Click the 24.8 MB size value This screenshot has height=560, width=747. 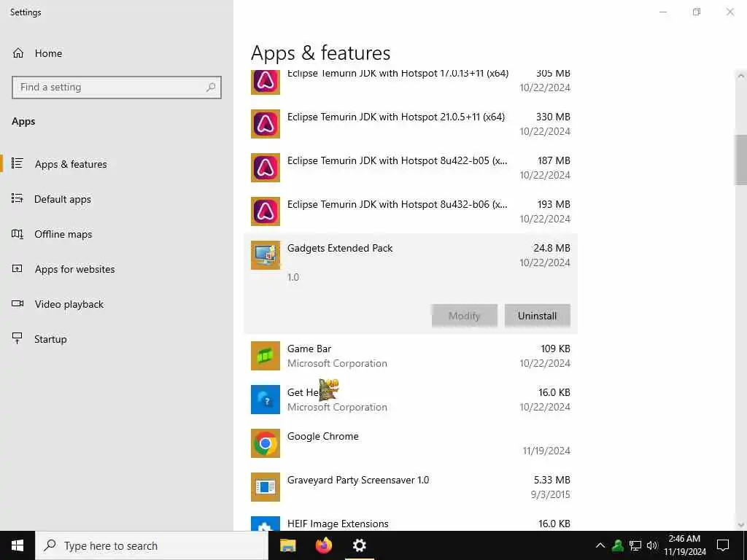point(551,248)
